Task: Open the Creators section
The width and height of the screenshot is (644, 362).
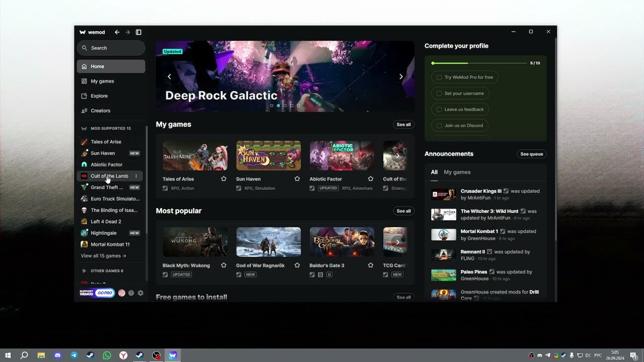Action: tap(111, 111)
